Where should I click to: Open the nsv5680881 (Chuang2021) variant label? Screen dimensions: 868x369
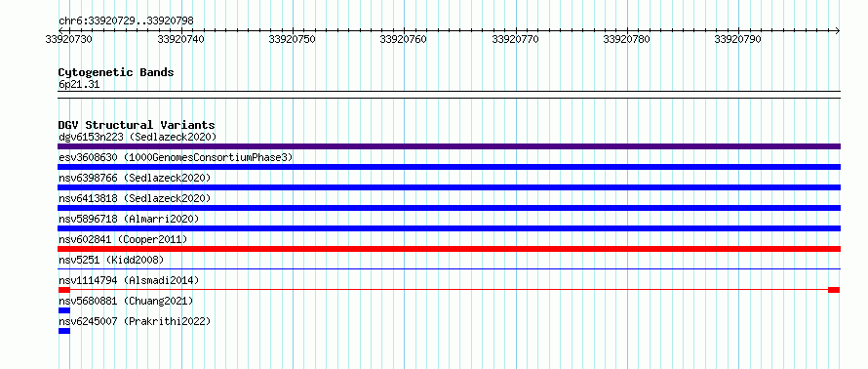[x=126, y=301]
